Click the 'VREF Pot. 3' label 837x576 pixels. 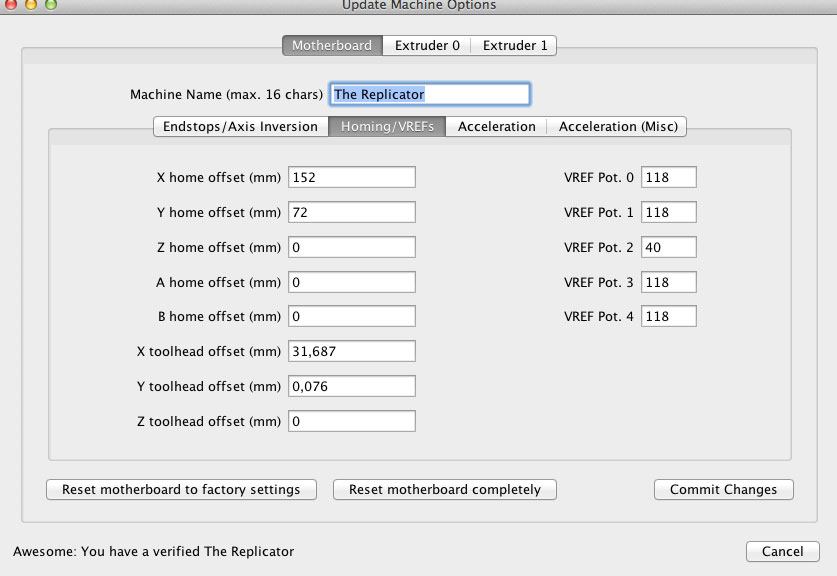pyautogui.click(x=598, y=282)
